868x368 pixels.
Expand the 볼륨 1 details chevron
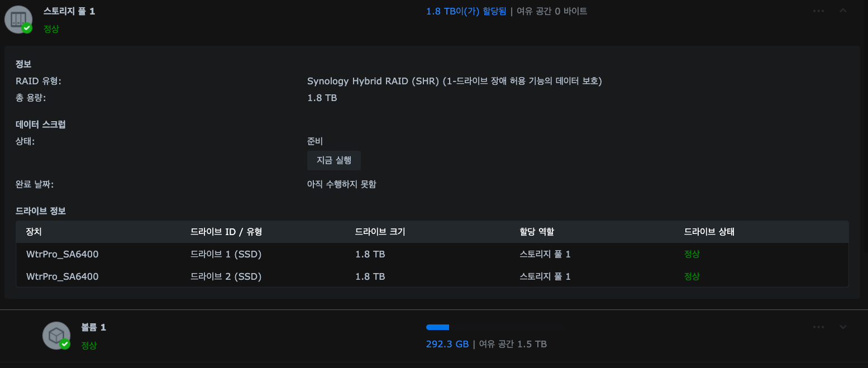tap(843, 327)
